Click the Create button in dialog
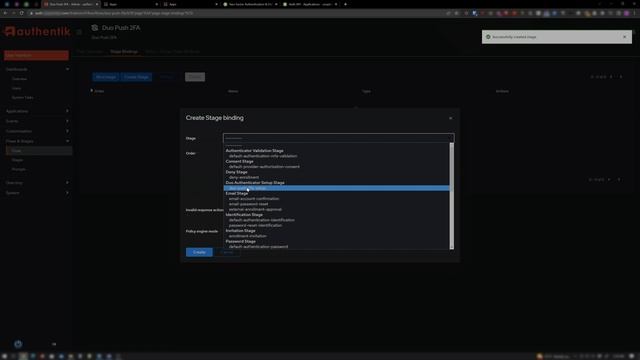The height and width of the screenshot is (360, 640). tap(199, 252)
